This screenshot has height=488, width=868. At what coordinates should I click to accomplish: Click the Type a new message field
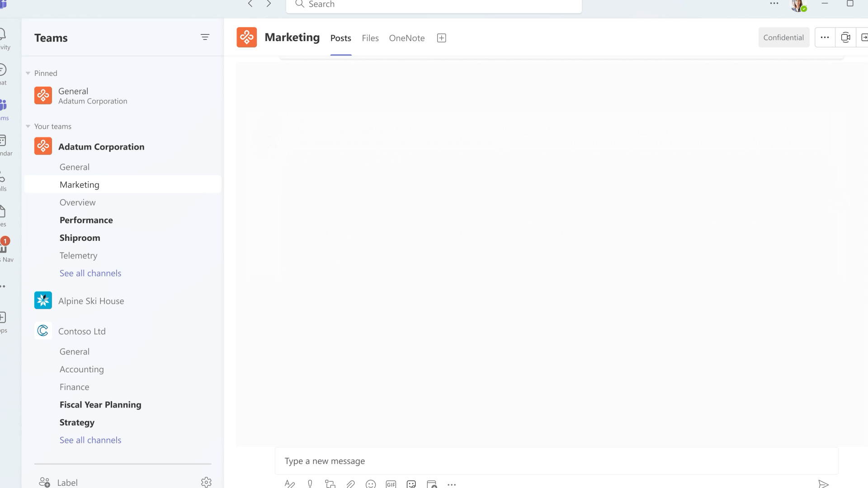557,461
